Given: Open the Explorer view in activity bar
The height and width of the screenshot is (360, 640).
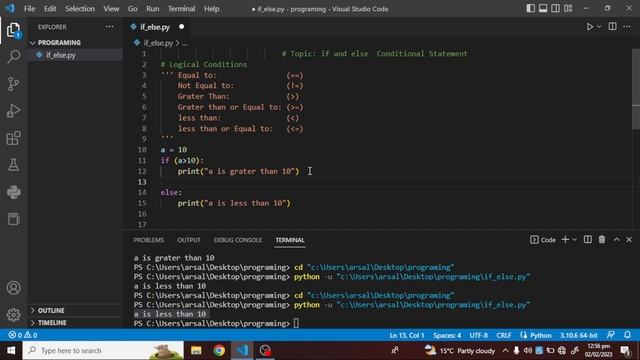Looking at the screenshot, I should pyautogui.click(x=13, y=30).
